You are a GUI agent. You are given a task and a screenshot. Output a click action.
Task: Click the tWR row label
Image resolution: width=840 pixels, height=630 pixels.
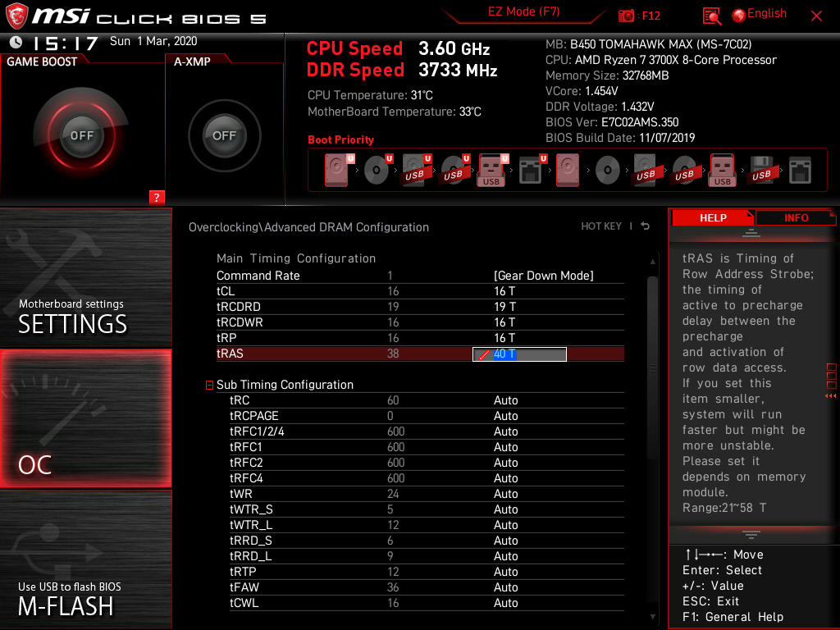[x=240, y=493]
